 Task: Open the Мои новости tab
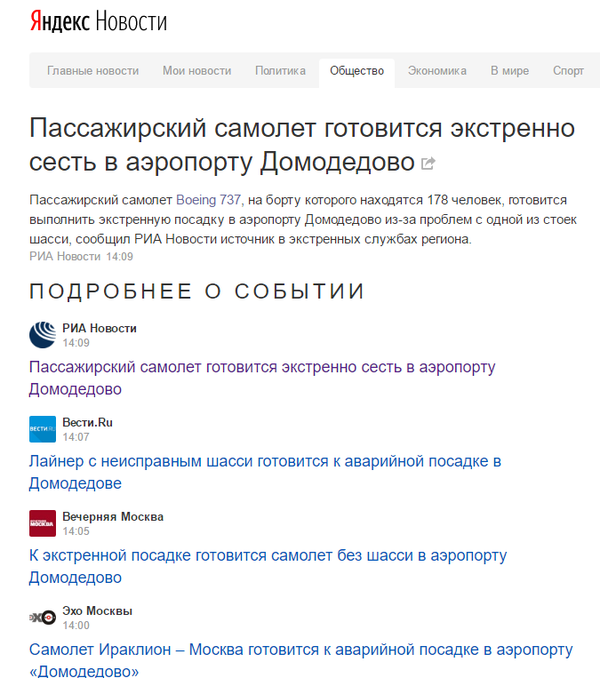[197, 70]
